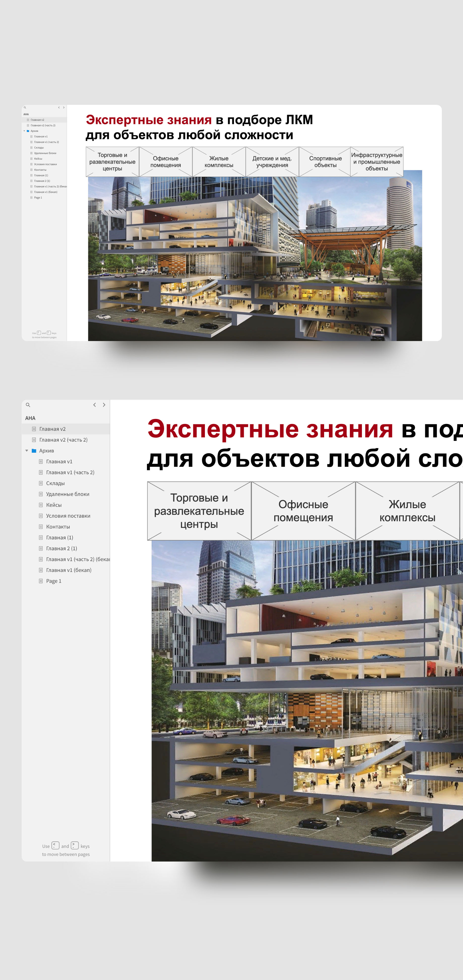The height and width of the screenshot is (980, 463).
Task: Open Главная v2 (часть 2) in large sidebar
Action: (63, 440)
